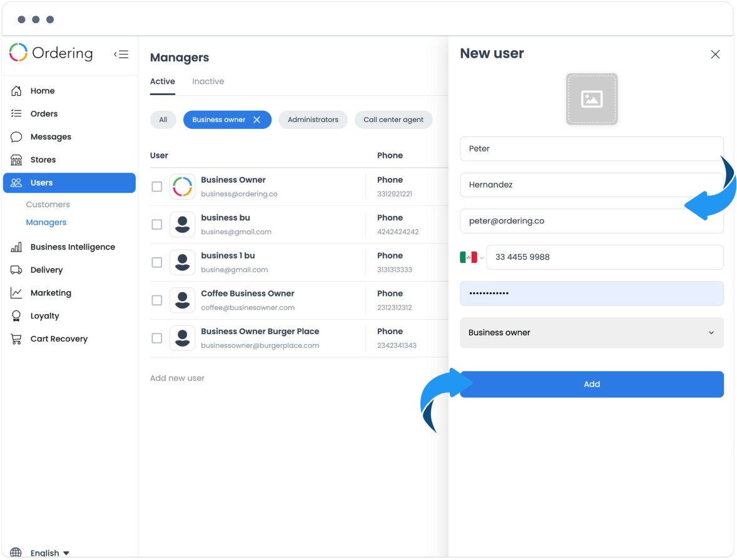Click the Business Intelligence chart icon
Viewport: 737px width, 560px height.
tap(16, 247)
